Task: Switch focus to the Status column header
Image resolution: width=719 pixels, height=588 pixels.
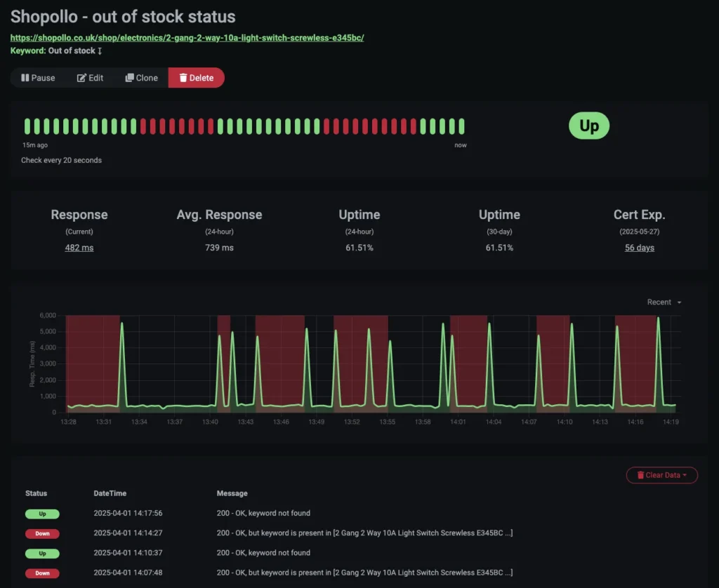Action: pos(36,493)
